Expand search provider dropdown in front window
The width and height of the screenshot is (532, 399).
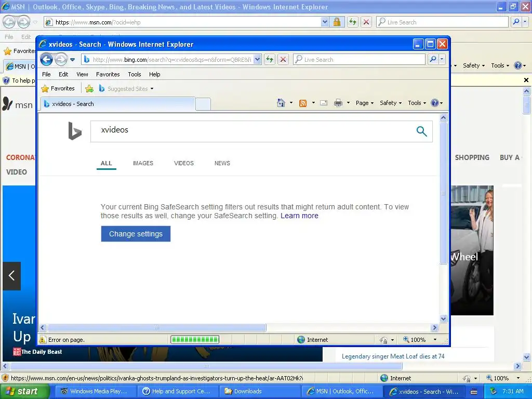(442, 59)
